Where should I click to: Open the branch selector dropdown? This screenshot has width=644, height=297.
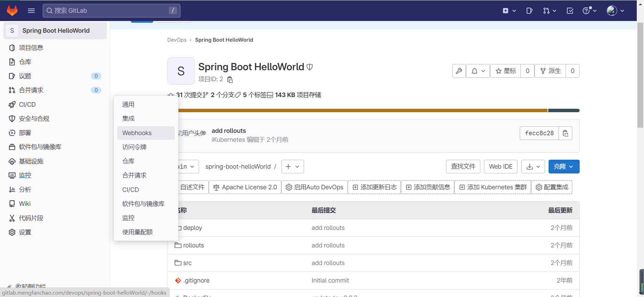[188, 167]
